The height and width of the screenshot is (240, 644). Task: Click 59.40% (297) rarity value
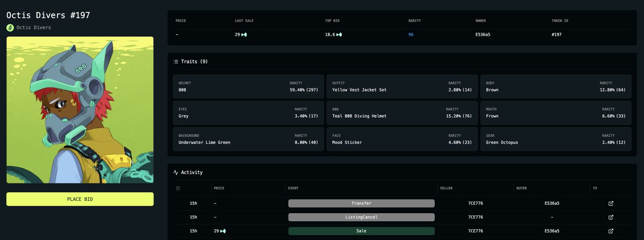(x=305, y=90)
